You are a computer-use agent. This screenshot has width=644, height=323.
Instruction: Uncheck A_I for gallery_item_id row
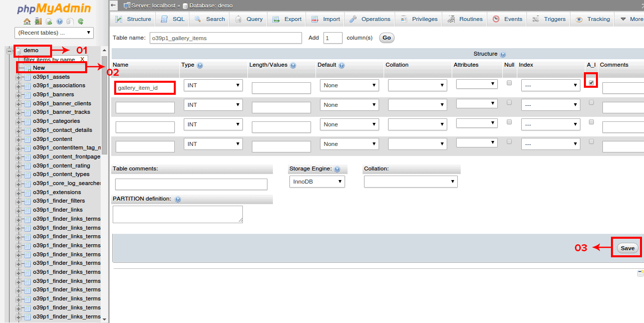click(591, 83)
